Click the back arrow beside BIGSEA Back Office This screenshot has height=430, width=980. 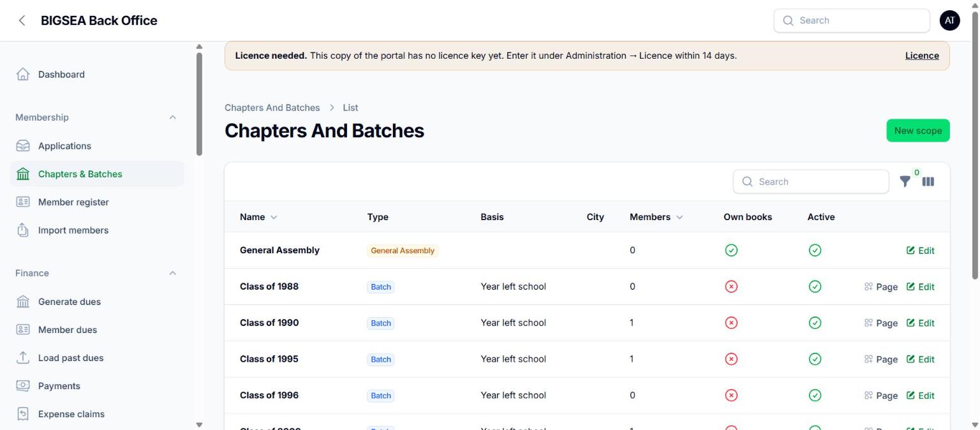pos(22,20)
